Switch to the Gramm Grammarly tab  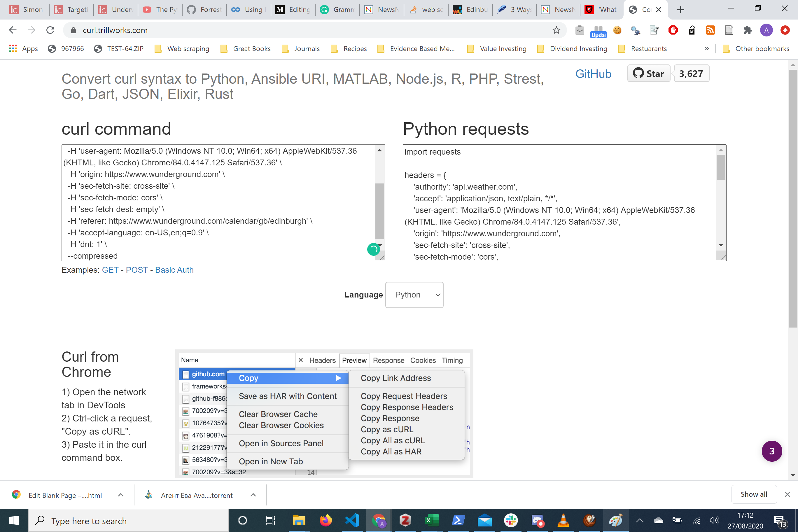[x=337, y=10]
